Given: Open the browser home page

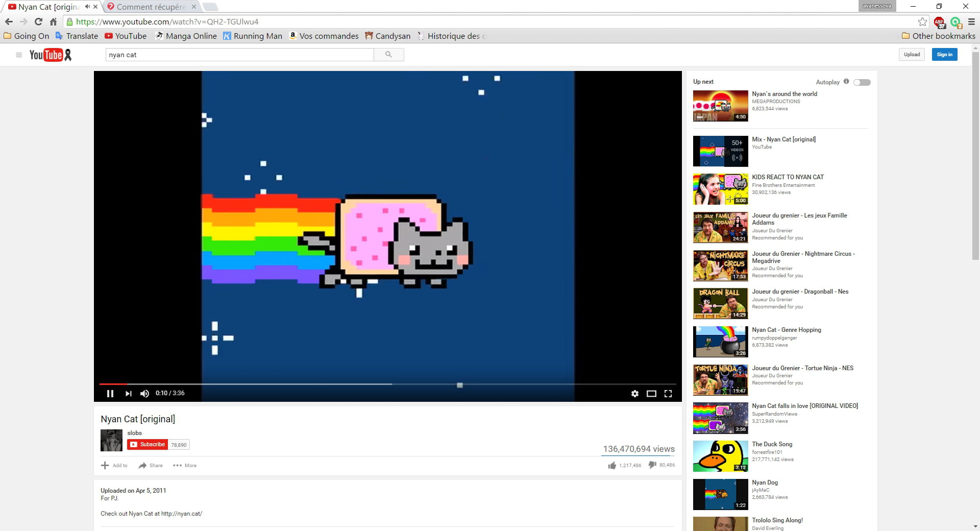Looking at the screenshot, I should click(53, 21).
